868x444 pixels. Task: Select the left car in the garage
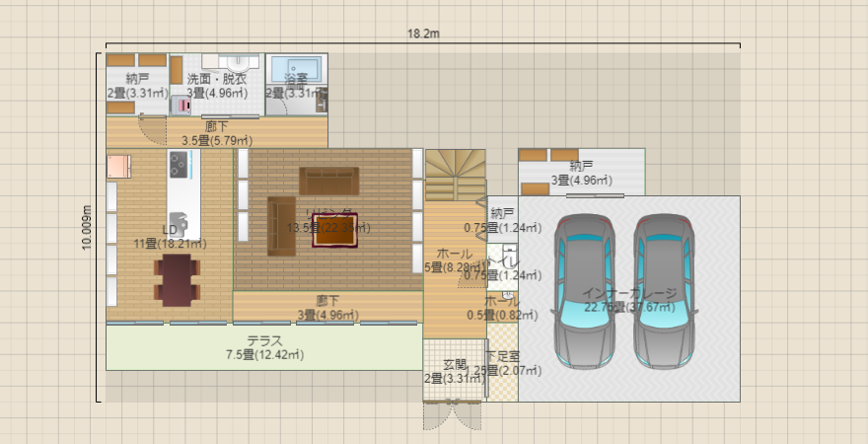[x=584, y=289]
